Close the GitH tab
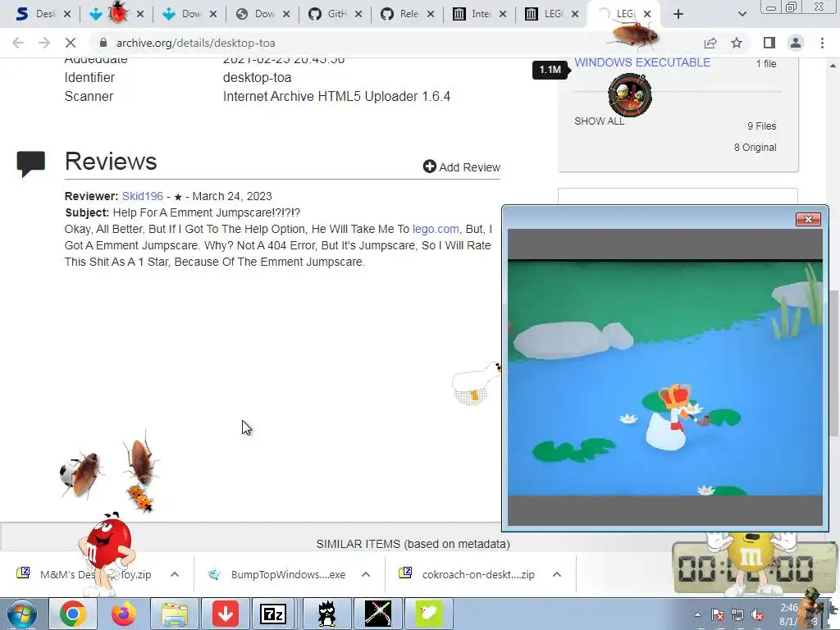The width and height of the screenshot is (840, 630). click(x=358, y=14)
